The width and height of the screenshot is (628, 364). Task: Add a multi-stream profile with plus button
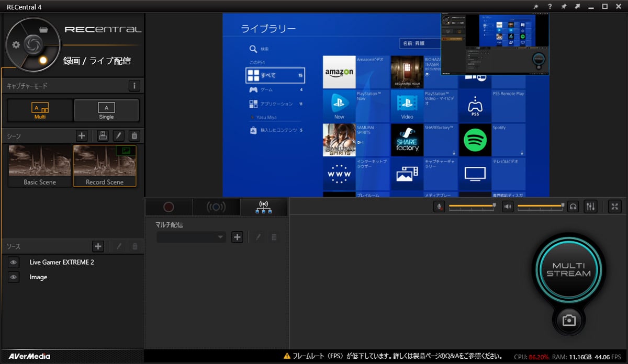237,237
